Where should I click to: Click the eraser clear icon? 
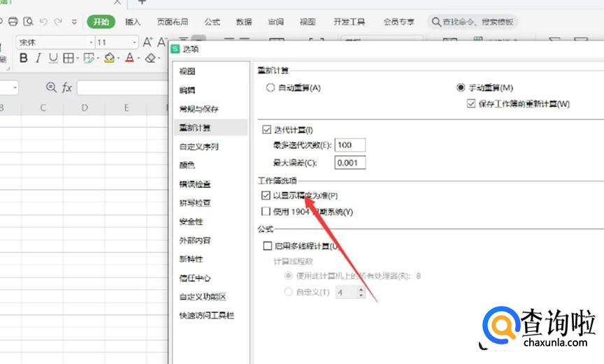tap(150, 58)
